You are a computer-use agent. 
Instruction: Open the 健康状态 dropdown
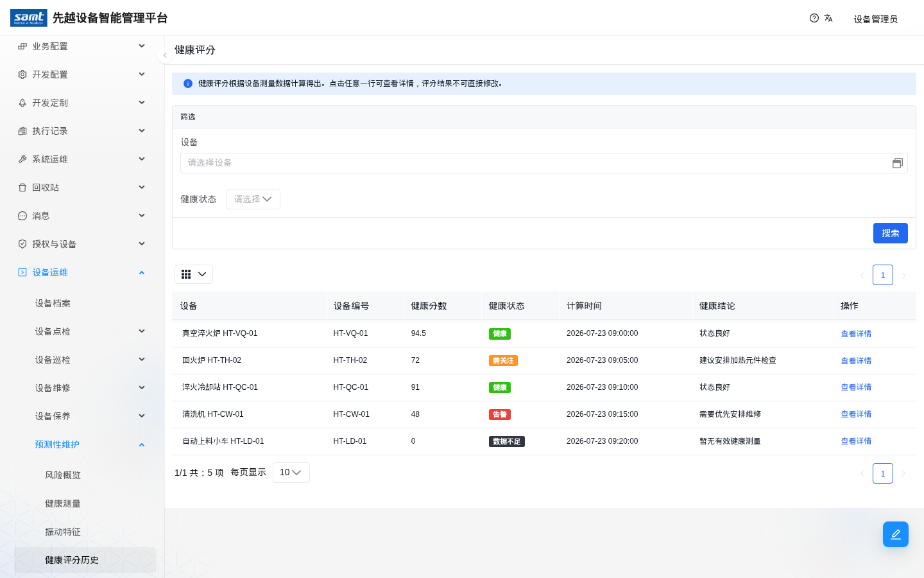tap(253, 199)
